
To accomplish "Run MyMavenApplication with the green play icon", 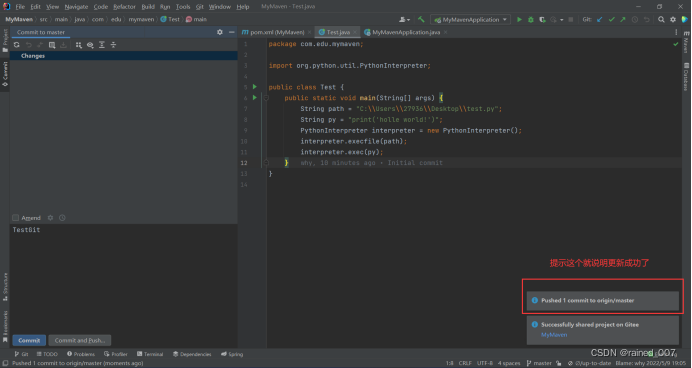I will click(519, 19).
